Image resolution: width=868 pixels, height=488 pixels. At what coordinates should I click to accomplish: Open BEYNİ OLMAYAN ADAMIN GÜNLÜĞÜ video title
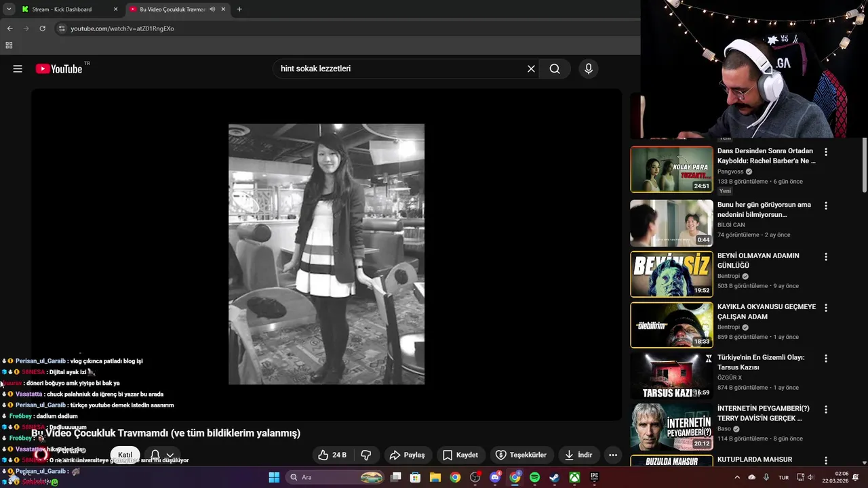(x=758, y=260)
